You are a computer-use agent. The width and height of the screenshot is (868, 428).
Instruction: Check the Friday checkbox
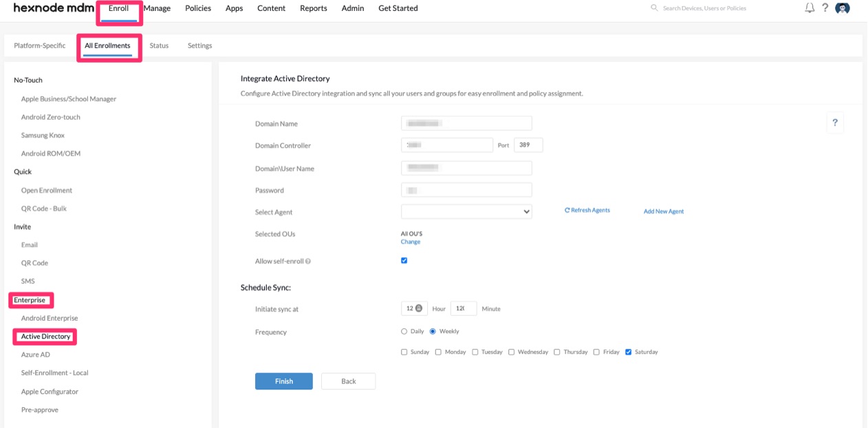(x=597, y=352)
